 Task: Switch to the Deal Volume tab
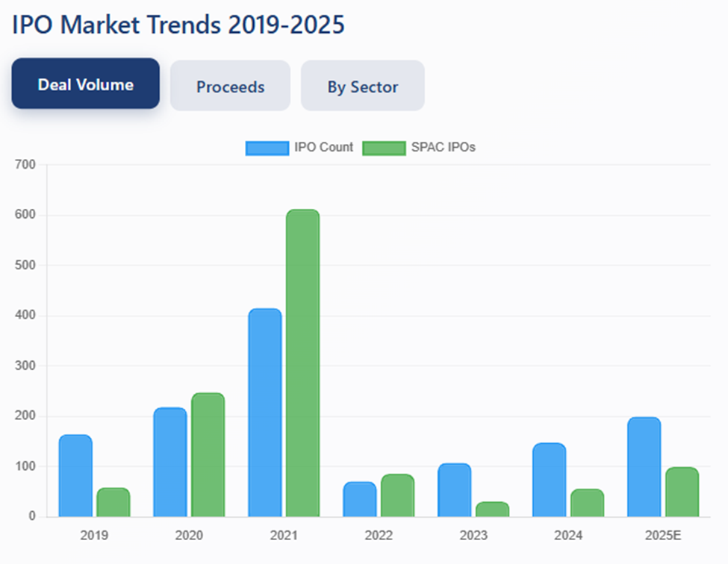pyautogui.click(x=85, y=84)
